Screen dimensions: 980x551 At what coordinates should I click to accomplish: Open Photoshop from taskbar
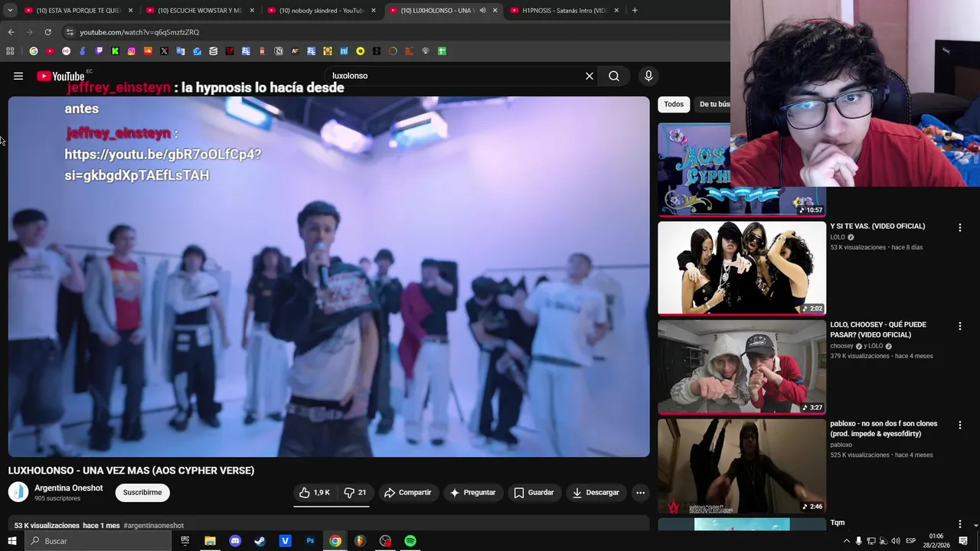tap(310, 541)
